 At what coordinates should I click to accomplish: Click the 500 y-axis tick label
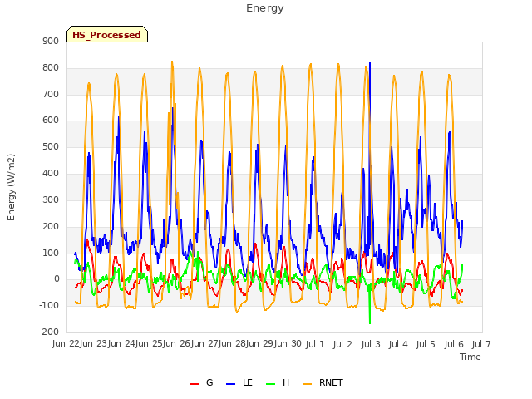[x=51, y=147]
